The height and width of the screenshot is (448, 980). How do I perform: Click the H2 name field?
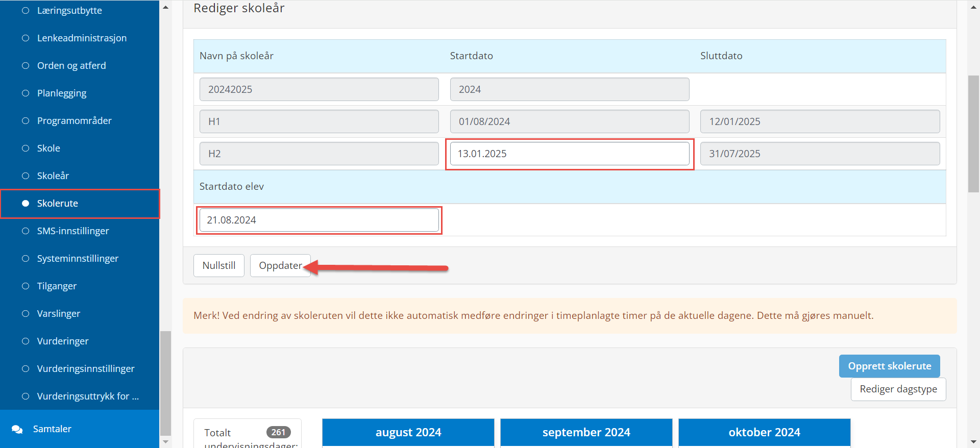[319, 154]
